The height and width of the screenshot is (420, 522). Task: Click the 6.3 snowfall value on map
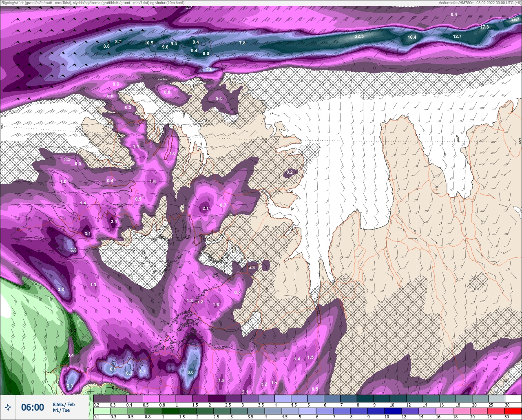tap(129, 373)
